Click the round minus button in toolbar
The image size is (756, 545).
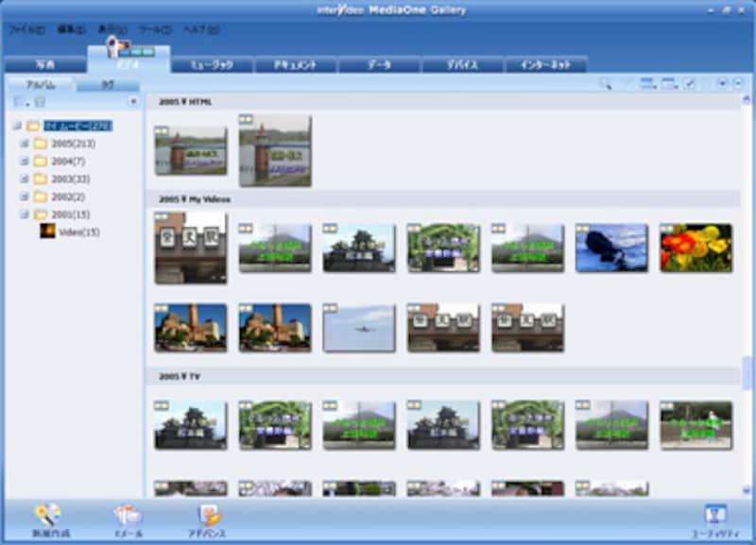738,83
